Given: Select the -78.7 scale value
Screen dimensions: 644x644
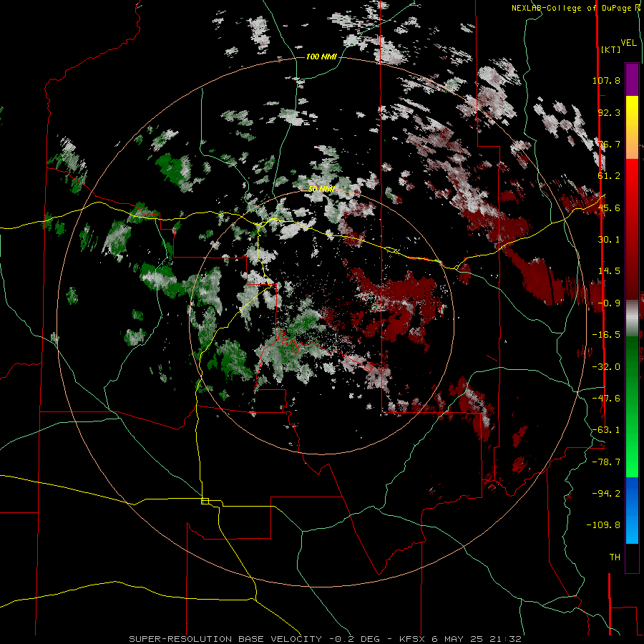Looking at the screenshot, I should click(x=606, y=462).
